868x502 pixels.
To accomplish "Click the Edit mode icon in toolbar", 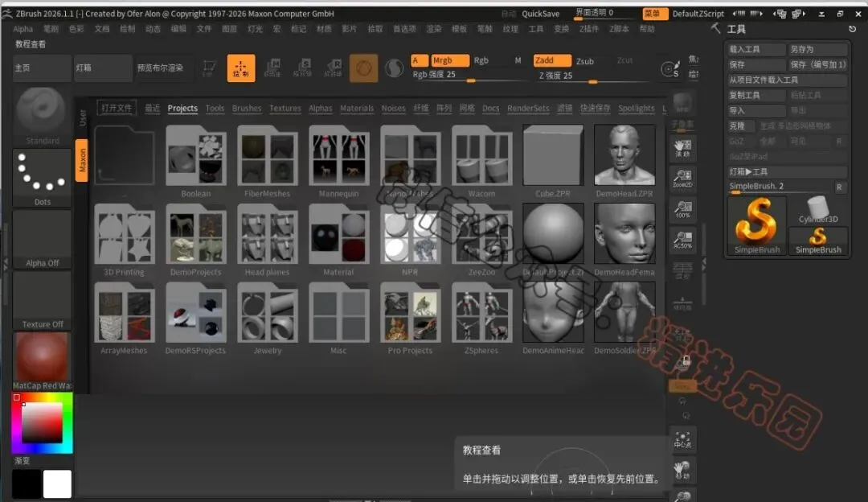I will click(209, 68).
